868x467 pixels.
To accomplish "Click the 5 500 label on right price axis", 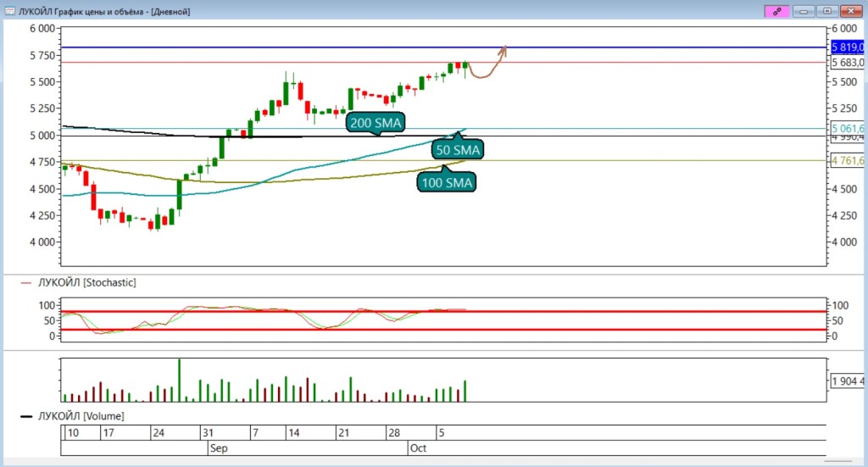I will pos(845,82).
